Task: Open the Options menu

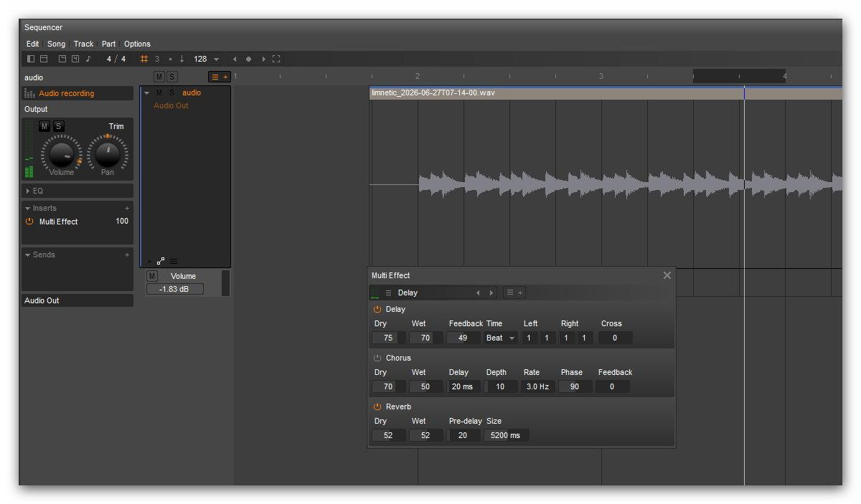Action: click(137, 44)
